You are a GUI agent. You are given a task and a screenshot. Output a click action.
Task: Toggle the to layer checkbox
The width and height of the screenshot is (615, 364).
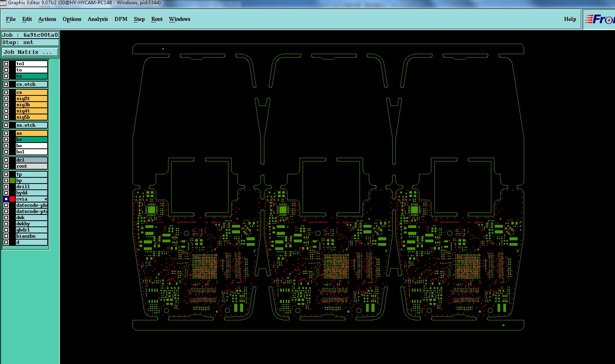coord(6,70)
